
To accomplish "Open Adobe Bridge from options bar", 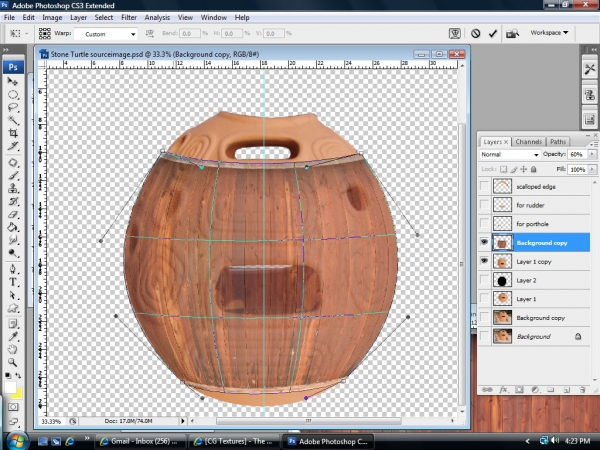I will click(x=512, y=34).
